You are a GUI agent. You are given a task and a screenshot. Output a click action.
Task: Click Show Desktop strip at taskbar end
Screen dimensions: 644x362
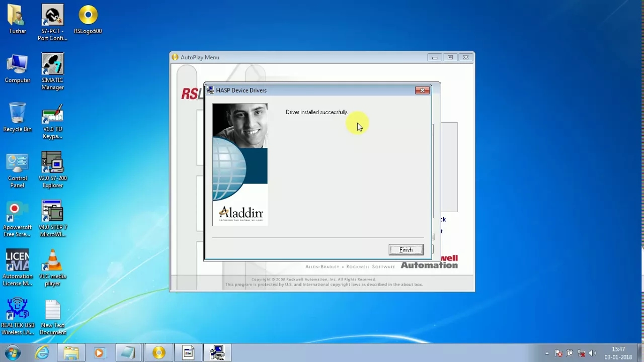point(640,353)
